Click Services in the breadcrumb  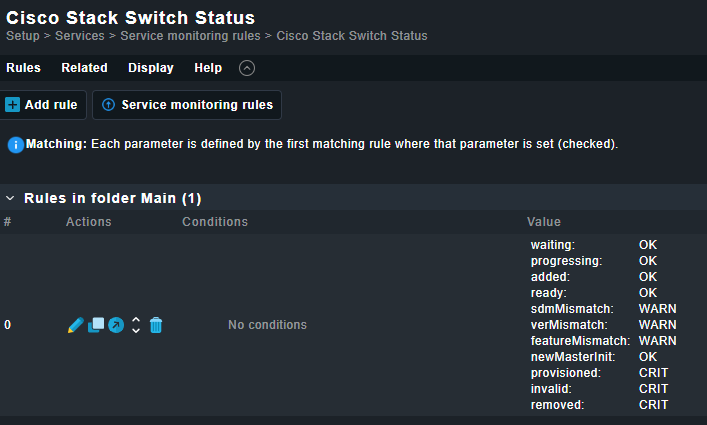[x=79, y=36]
